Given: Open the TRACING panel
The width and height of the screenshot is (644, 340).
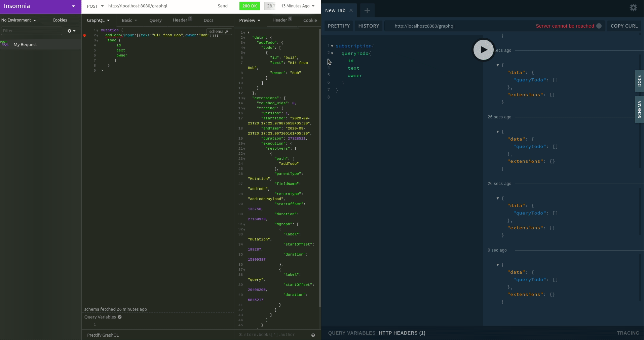Looking at the screenshot, I should [628, 333].
